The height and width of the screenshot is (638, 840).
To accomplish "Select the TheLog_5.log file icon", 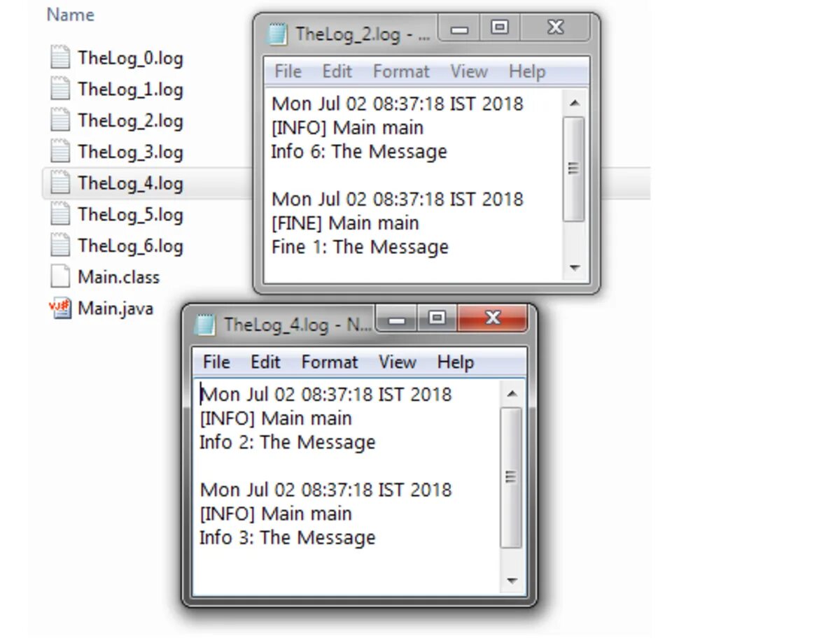I will [60, 214].
